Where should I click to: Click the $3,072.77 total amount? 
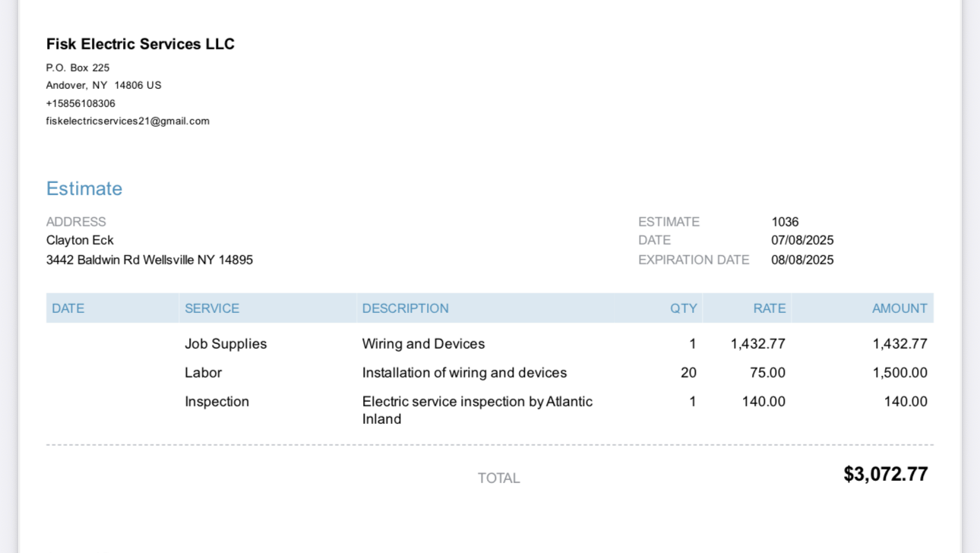[886, 474]
